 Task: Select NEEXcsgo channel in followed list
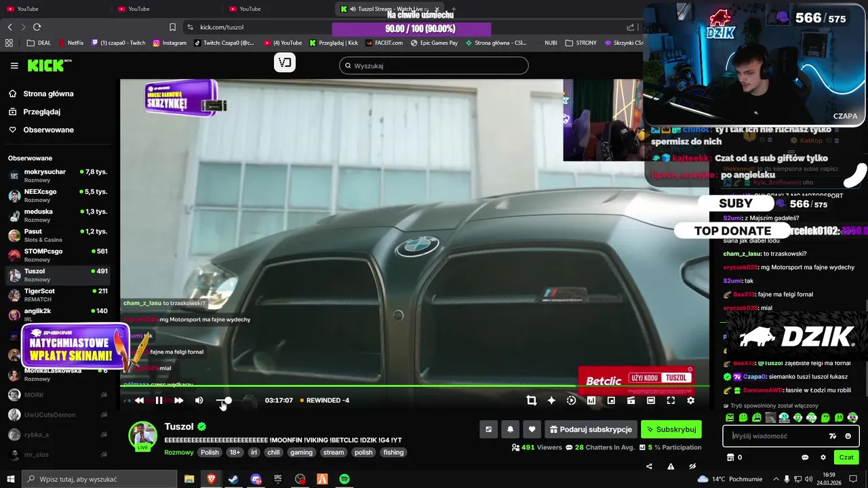pos(58,195)
